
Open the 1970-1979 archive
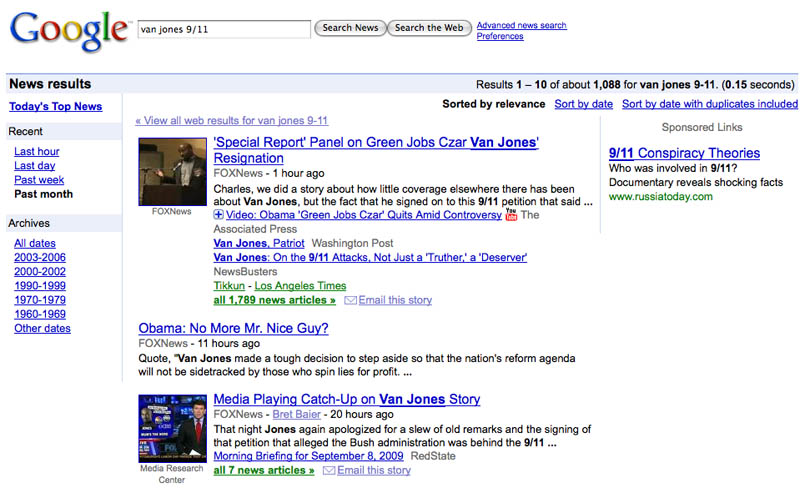(40, 300)
